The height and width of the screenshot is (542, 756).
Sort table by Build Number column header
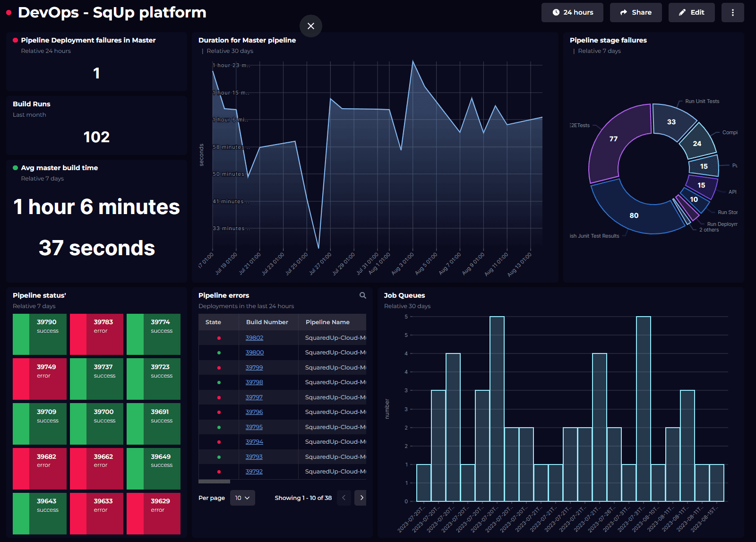tap(267, 322)
